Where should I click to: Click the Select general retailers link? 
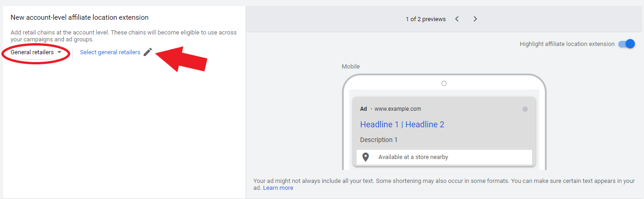(x=110, y=52)
